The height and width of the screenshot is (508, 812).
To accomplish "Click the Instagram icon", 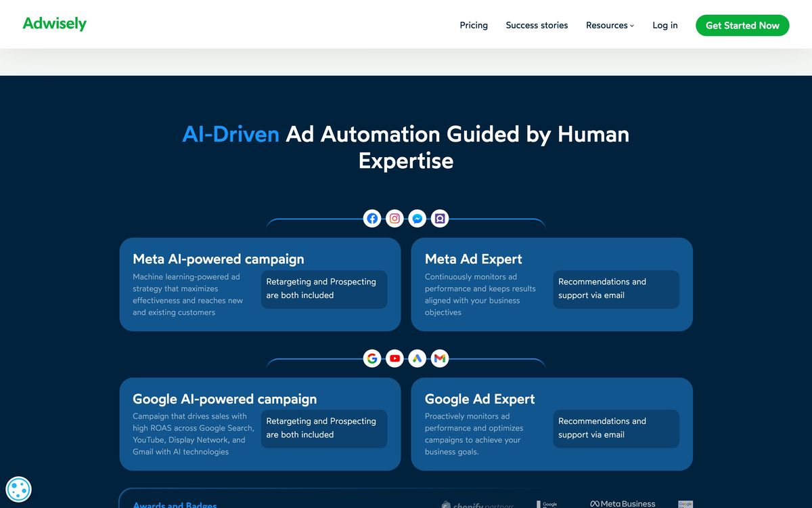I will tap(395, 219).
